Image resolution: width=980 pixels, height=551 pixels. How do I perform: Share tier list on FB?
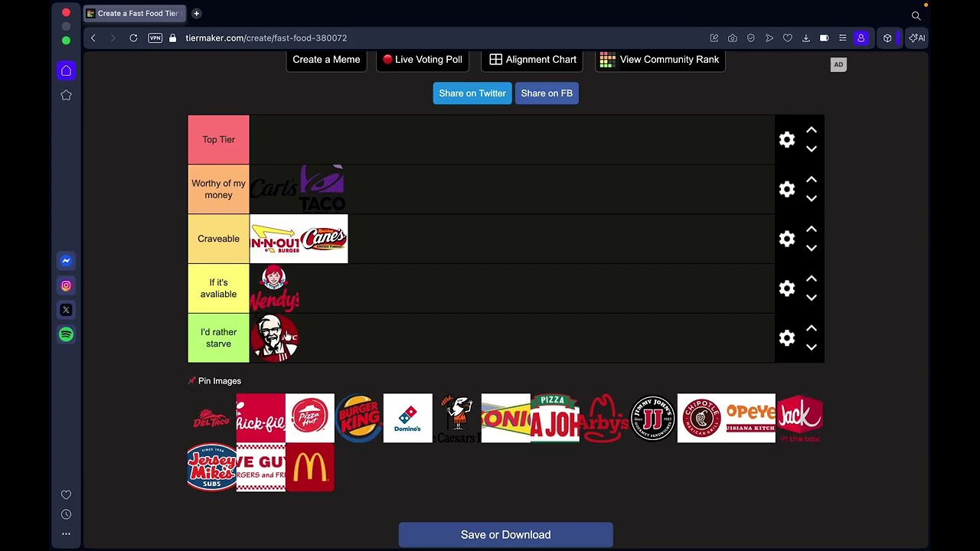547,93
